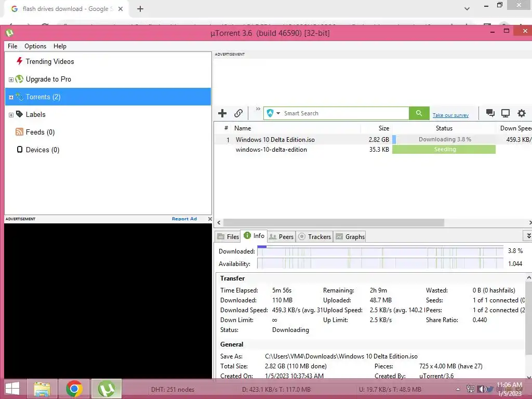Click the Info pane scroll up arrow

pyautogui.click(x=528, y=278)
